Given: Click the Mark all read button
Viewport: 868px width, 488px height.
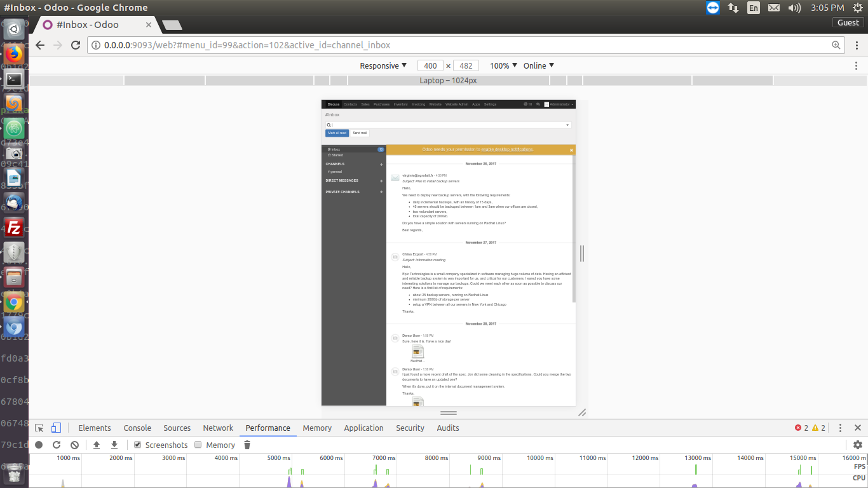Looking at the screenshot, I should (x=337, y=133).
